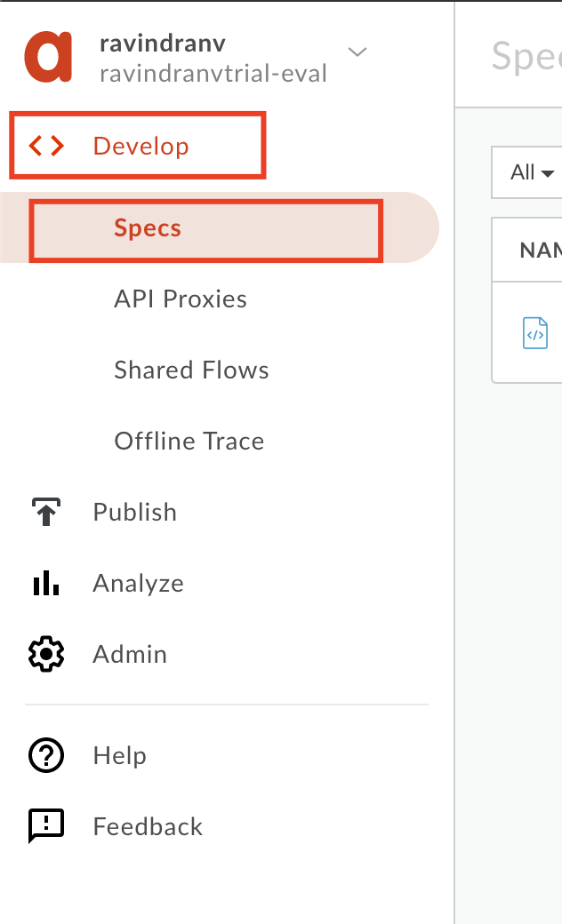Click the Analyze bar chart icon

[46, 583]
